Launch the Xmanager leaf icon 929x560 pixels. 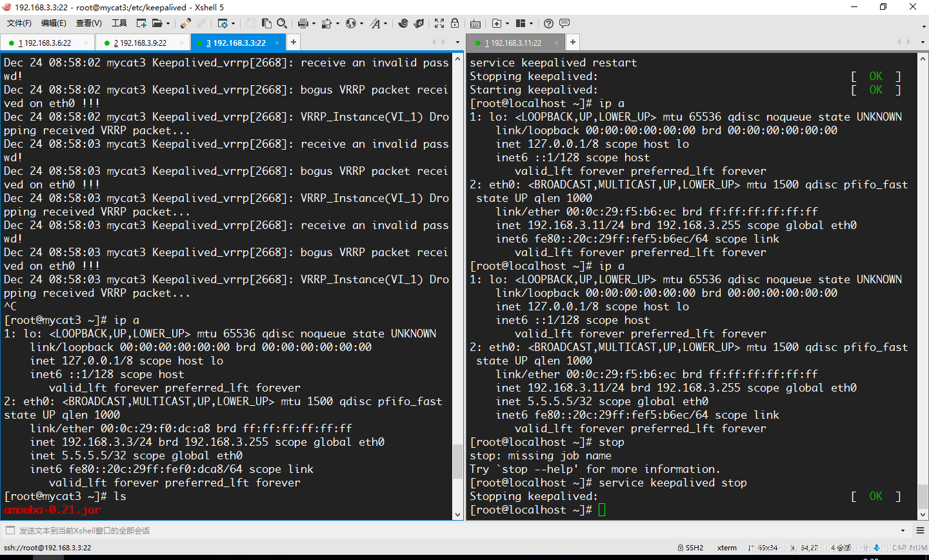419,23
